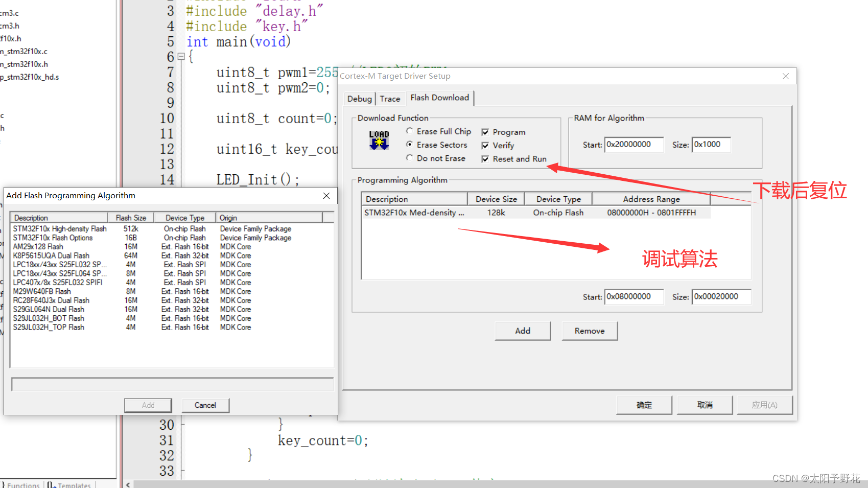
Task: Open the Functions tab at bottom
Action: click(21, 484)
